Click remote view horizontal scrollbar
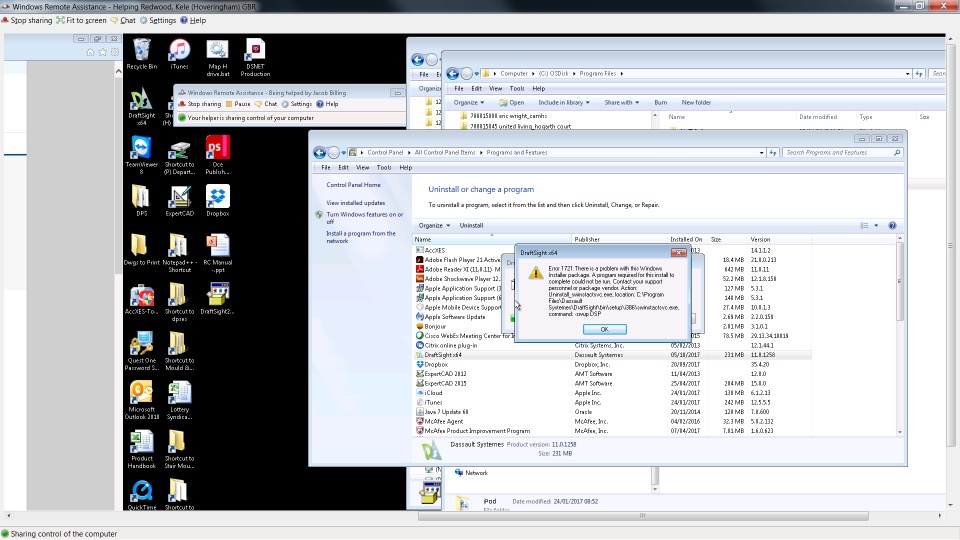Image resolution: width=960 pixels, height=540 pixels. click(x=642, y=516)
